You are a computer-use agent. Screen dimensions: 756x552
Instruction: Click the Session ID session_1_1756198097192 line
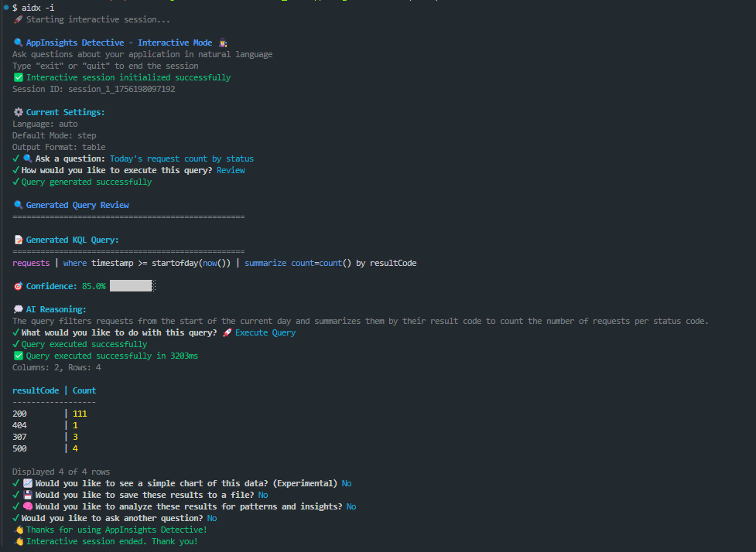click(x=94, y=89)
